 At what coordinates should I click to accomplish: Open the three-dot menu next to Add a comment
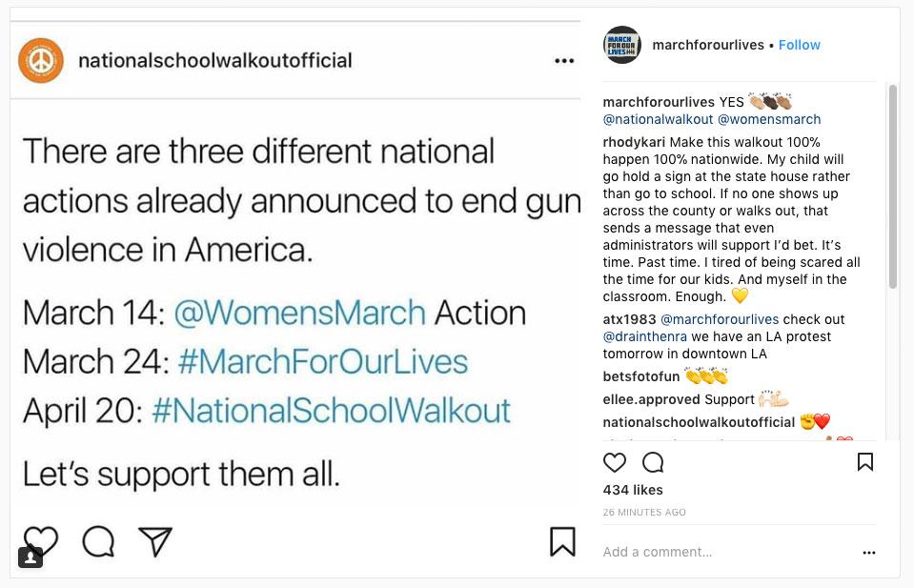868,552
